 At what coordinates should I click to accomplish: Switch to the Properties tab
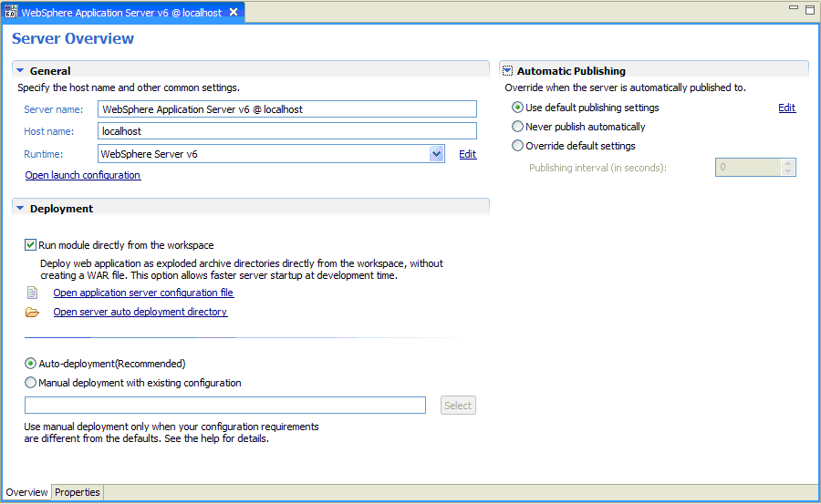click(77, 492)
